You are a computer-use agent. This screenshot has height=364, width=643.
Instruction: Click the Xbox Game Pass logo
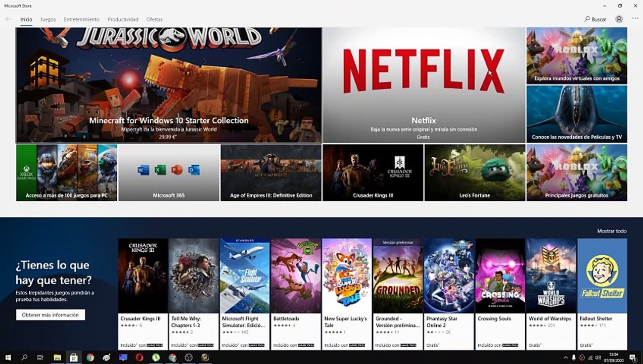[x=27, y=173]
